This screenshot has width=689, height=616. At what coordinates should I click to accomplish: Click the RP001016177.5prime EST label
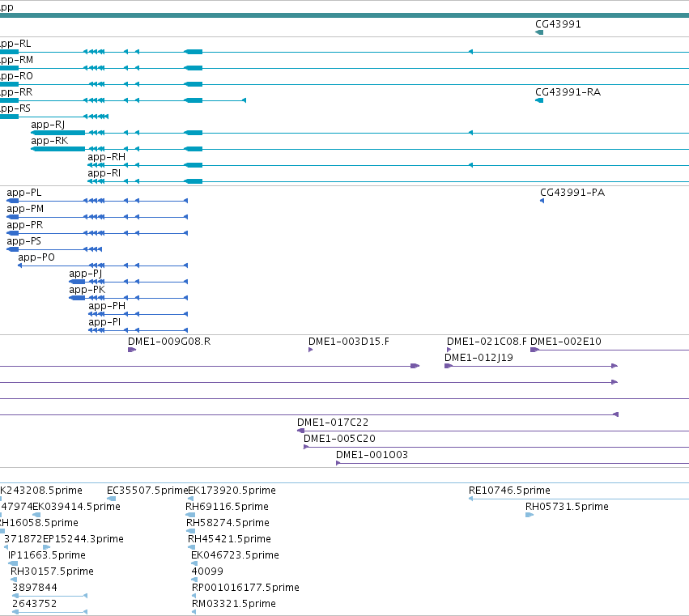tap(245, 588)
